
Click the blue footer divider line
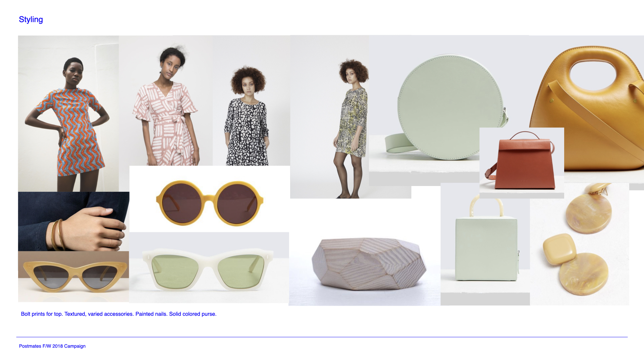click(x=322, y=337)
